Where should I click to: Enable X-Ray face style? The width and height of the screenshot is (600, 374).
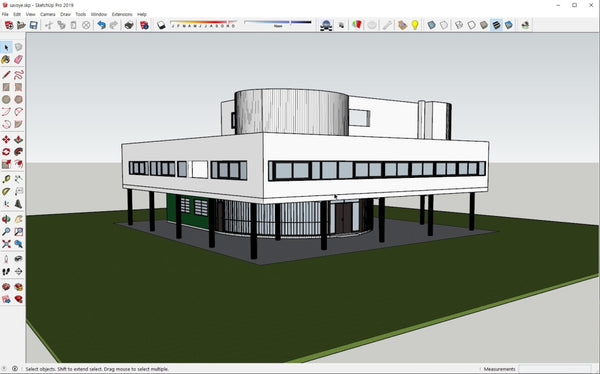click(x=431, y=25)
